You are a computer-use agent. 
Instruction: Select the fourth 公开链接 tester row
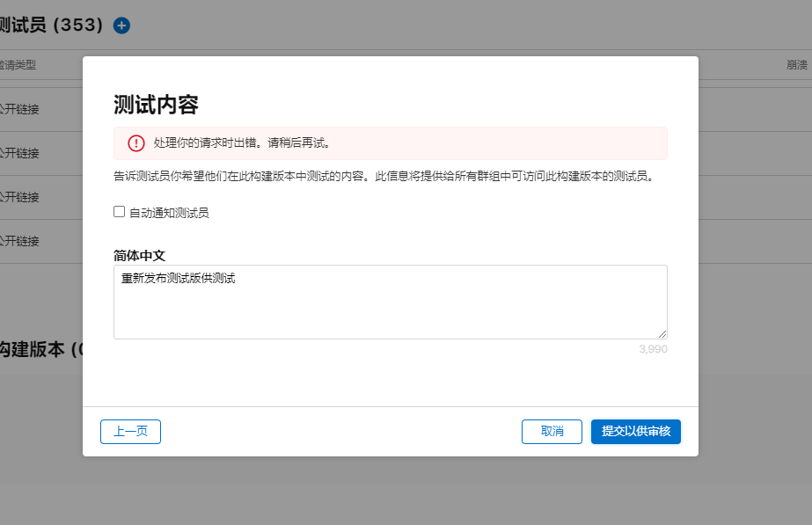[x=19, y=241]
